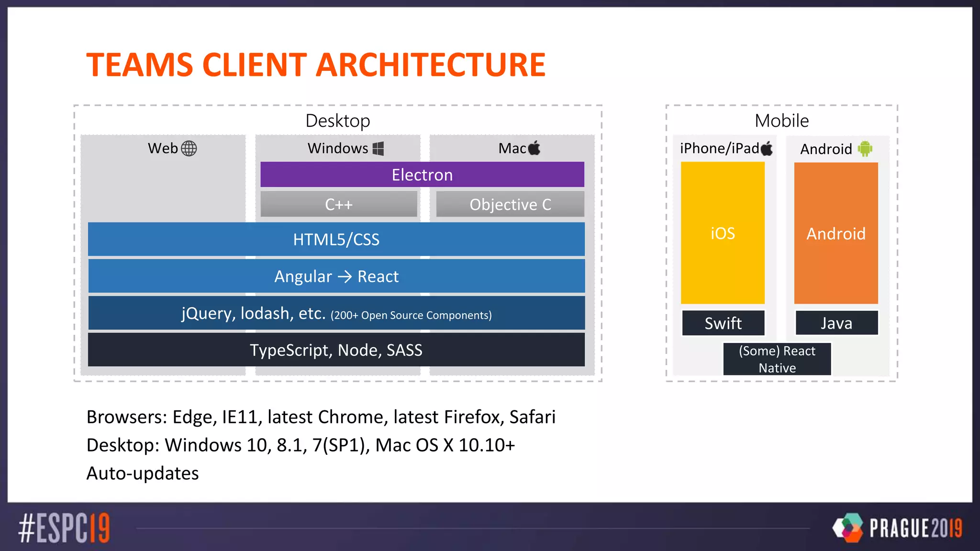
Task: Click the Windows column label
Action: coord(338,148)
